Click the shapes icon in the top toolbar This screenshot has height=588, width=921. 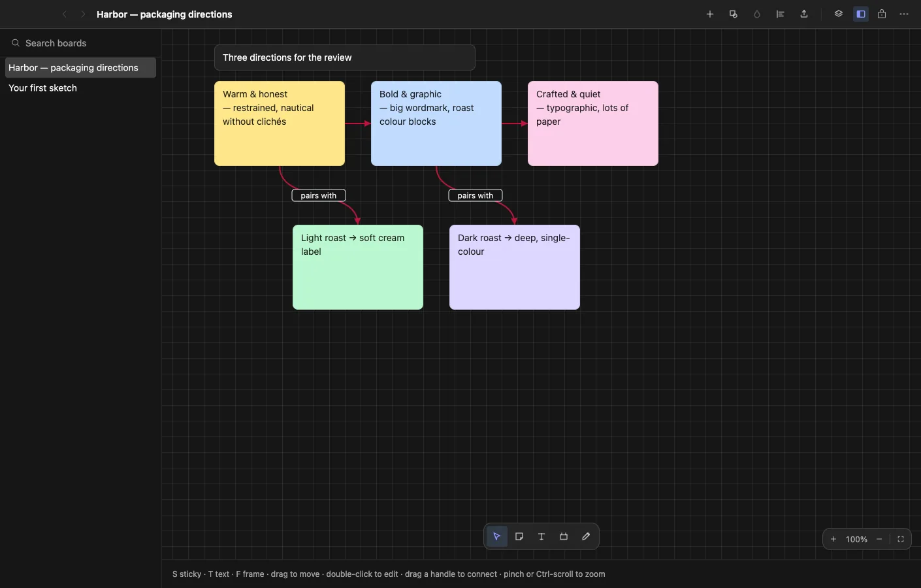point(734,14)
